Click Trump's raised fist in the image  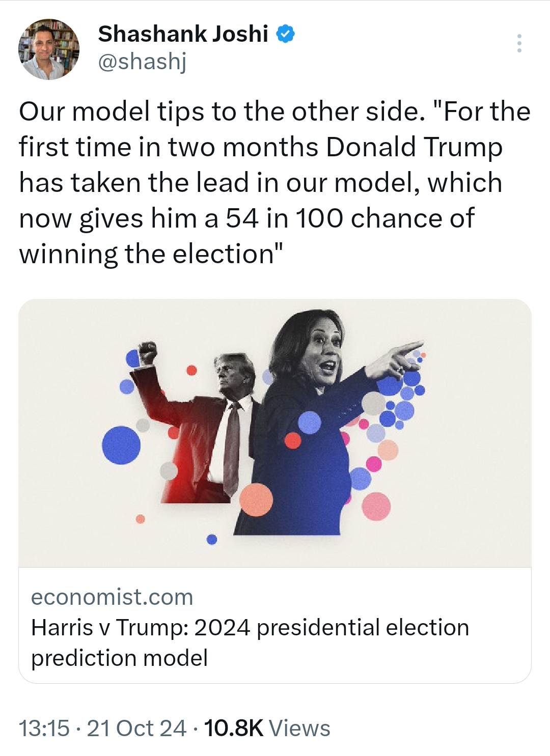(148, 352)
